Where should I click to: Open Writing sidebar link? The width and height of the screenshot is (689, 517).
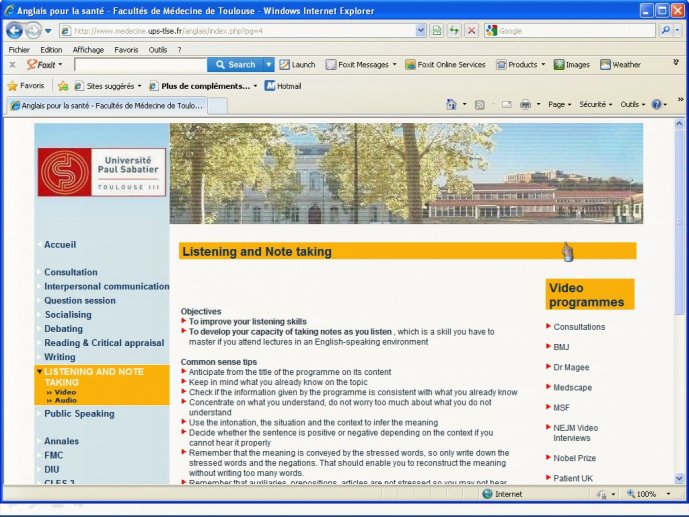[x=60, y=357]
